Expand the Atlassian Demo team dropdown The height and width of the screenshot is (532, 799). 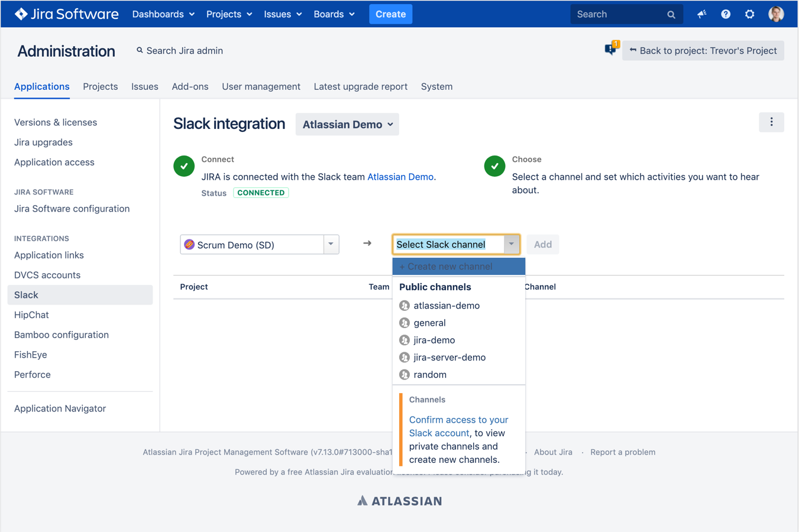click(x=347, y=124)
